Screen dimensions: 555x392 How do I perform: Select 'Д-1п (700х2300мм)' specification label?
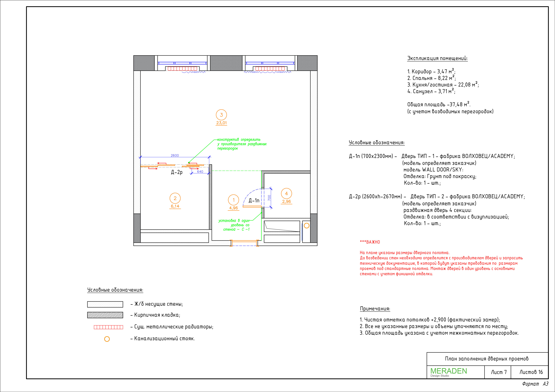click(371, 156)
